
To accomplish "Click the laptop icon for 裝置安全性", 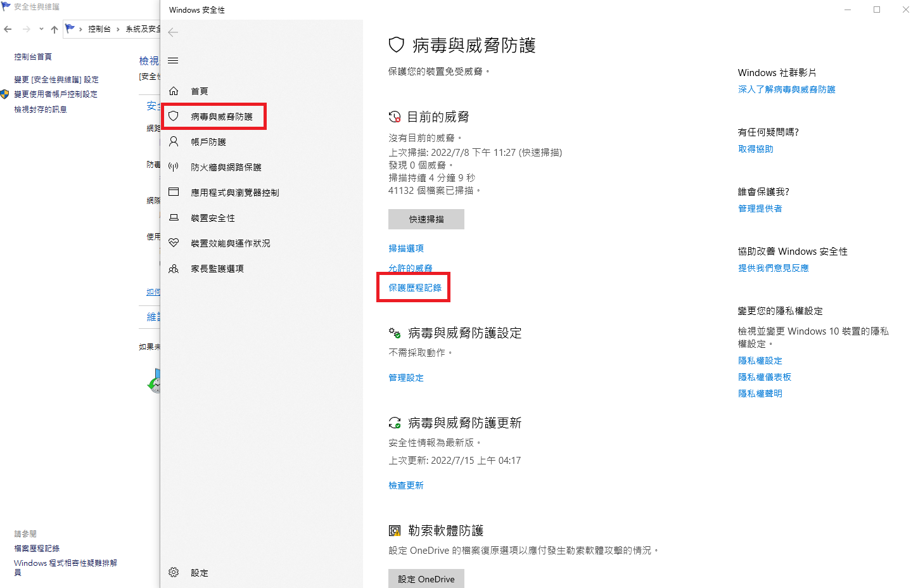I will pyautogui.click(x=174, y=218).
